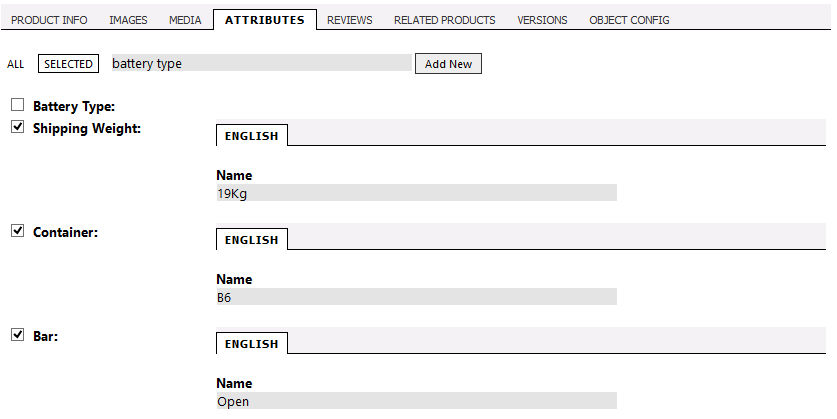This screenshot has height=419, width=837.
Task: Click the Shipping Weight name field 19Kg
Action: (x=416, y=193)
